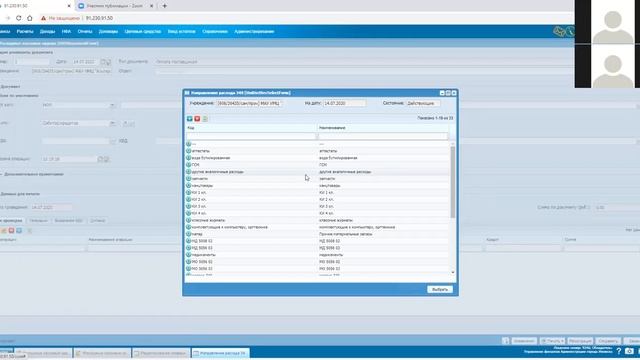Screen dimensions: 640x360
Task: Open the НФА menu
Action: point(66,31)
